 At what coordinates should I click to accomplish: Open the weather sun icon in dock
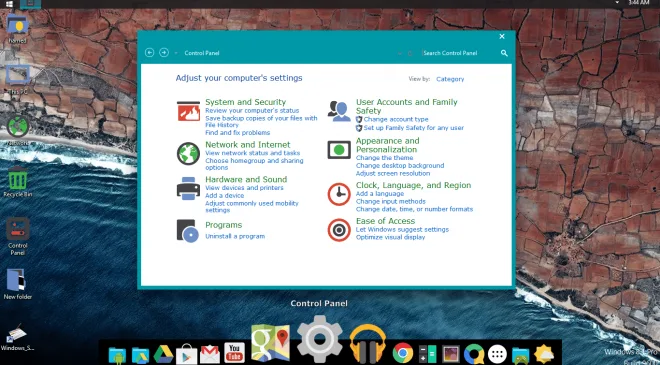pos(544,354)
